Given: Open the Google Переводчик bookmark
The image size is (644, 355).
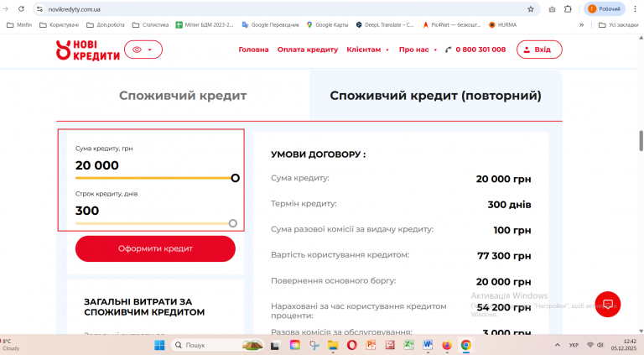Looking at the screenshot, I should 271,24.
